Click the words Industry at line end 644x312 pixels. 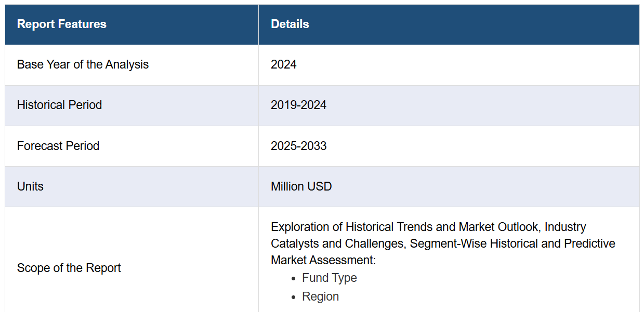[565, 227]
